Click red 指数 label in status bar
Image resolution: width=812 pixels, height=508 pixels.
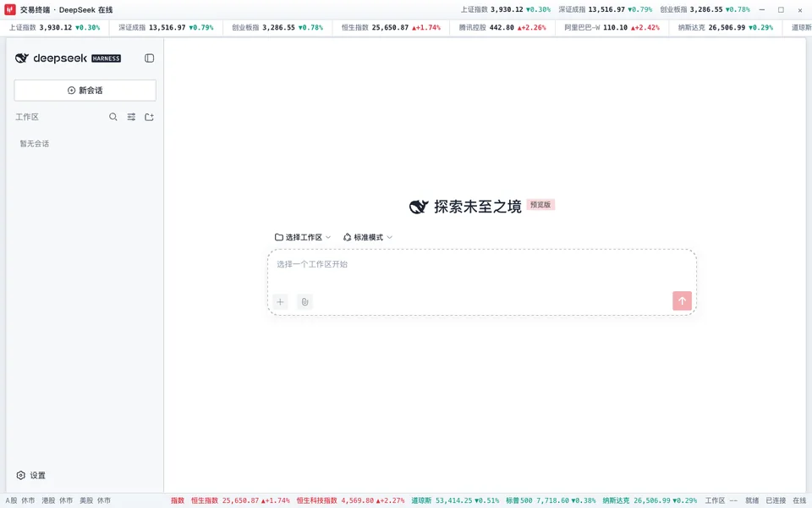178,500
